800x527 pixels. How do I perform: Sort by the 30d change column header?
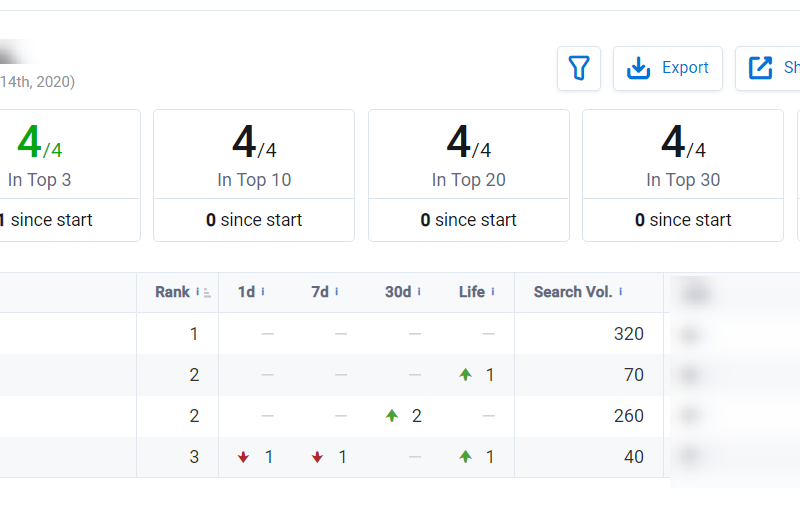[397, 292]
